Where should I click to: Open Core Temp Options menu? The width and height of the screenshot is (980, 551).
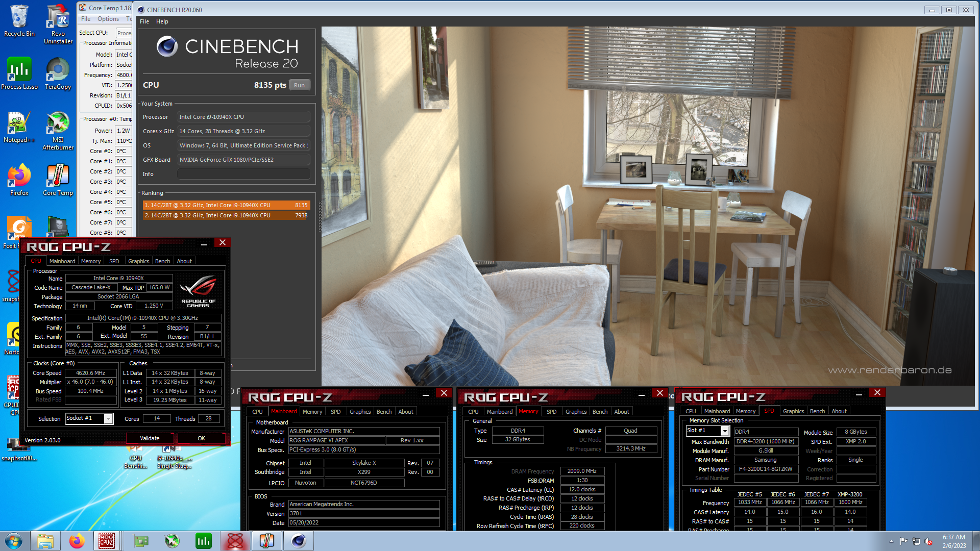(x=108, y=19)
